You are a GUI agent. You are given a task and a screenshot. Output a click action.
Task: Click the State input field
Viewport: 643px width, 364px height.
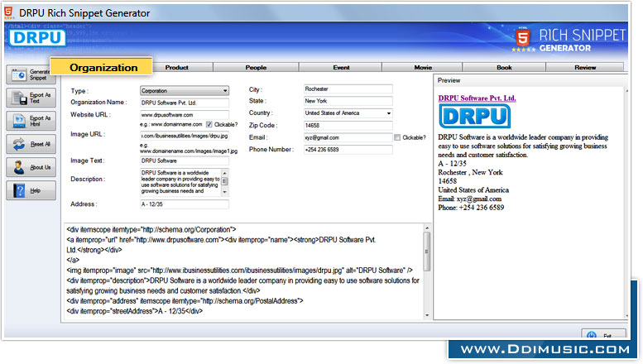coord(348,101)
